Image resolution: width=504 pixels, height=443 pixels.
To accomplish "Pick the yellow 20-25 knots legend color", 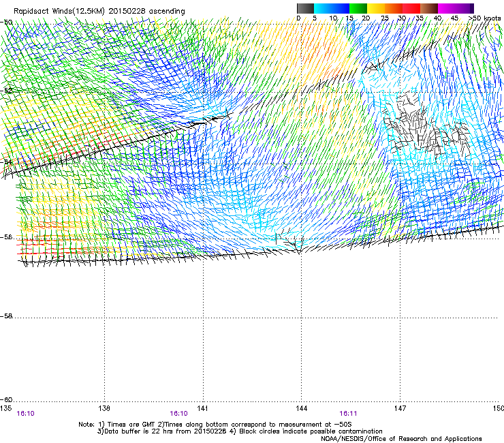I will click(x=376, y=8).
